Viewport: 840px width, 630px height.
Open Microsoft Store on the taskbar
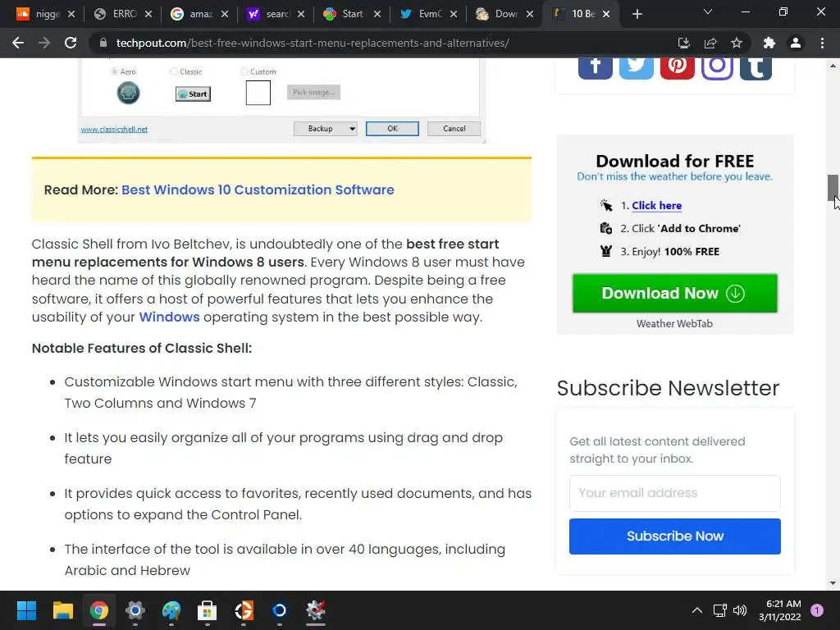(x=208, y=610)
